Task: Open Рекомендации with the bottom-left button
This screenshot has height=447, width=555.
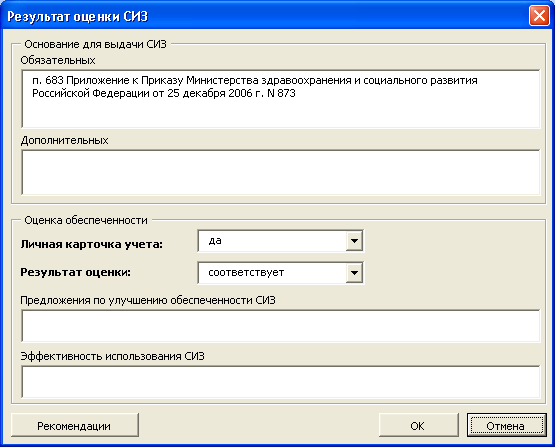Action: click(75, 425)
